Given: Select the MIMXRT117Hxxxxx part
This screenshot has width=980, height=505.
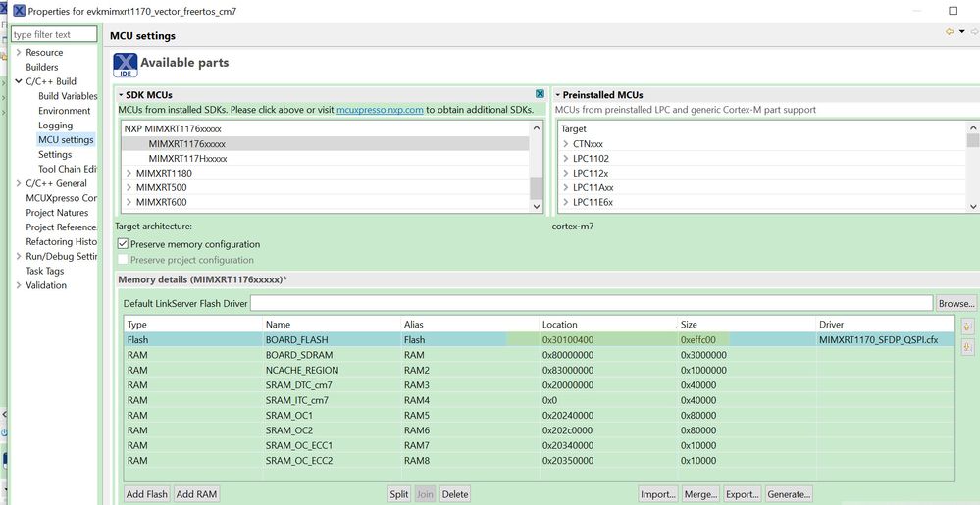Looking at the screenshot, I should tap(187, 159).
